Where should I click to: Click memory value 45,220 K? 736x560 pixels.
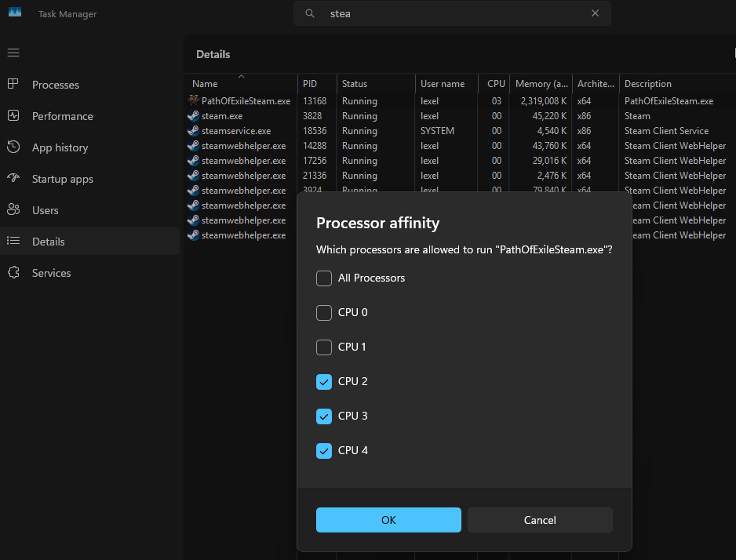point(549,116)
